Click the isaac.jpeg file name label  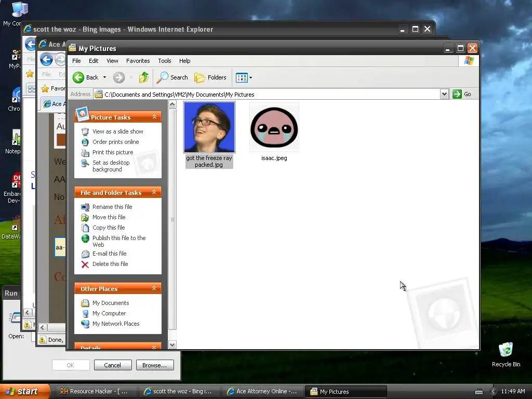click(274, 158)
